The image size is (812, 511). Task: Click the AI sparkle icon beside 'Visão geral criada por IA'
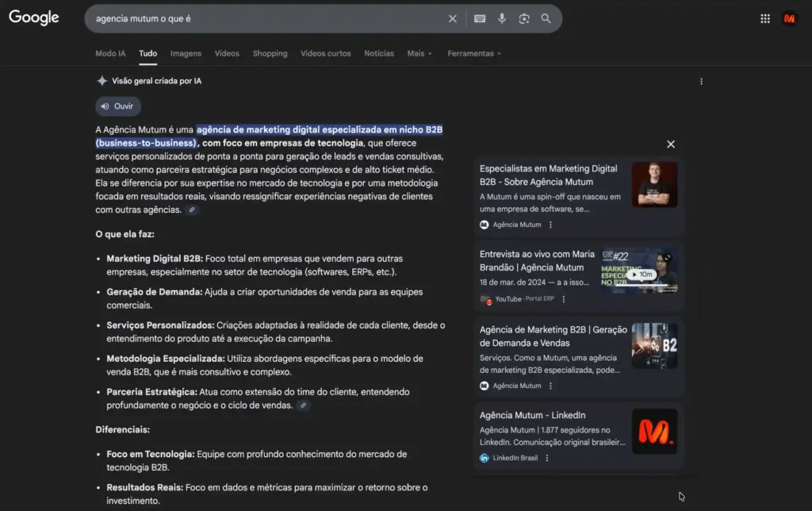[102, 80]
